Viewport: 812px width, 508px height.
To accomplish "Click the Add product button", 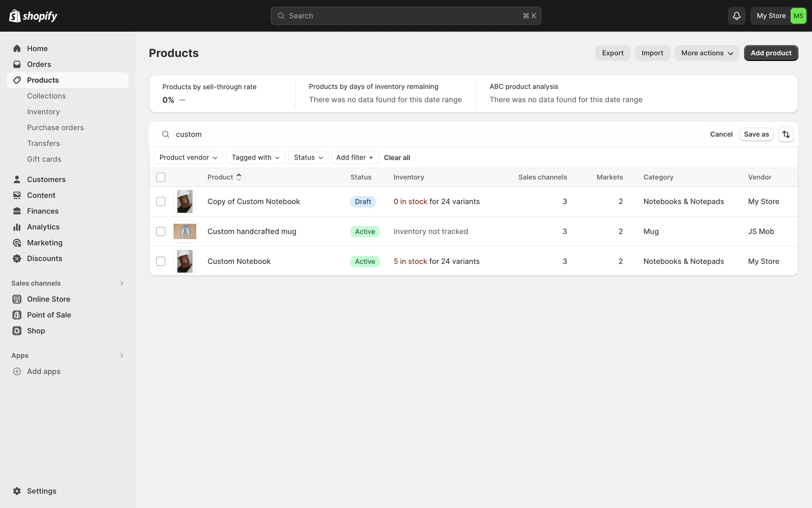I will click(771, 53).
